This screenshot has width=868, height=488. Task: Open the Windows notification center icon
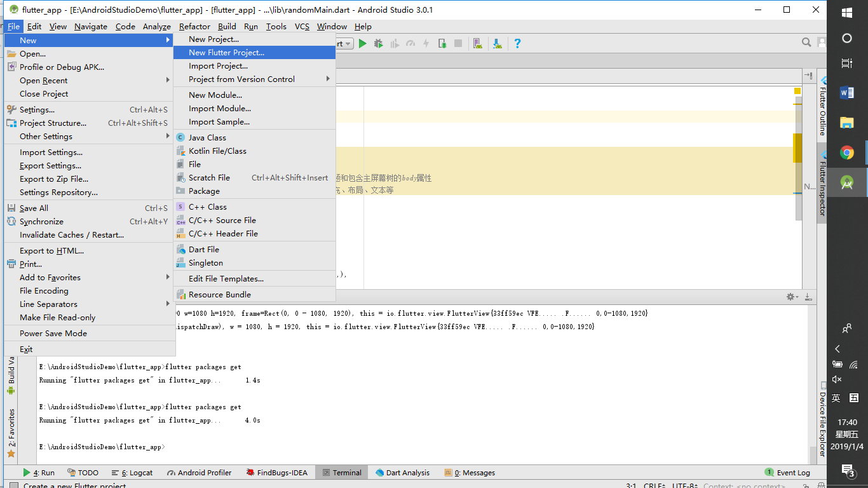click(x=848, y=470)
